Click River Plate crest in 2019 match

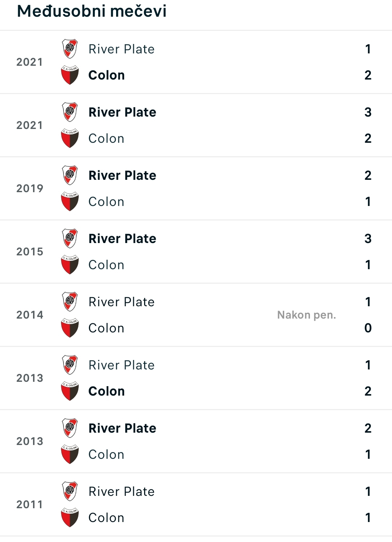(x=70, y=175)
